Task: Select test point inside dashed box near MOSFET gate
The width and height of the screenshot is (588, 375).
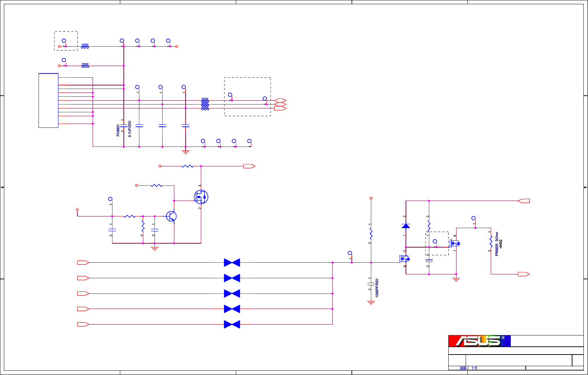Action: point(435,242)
